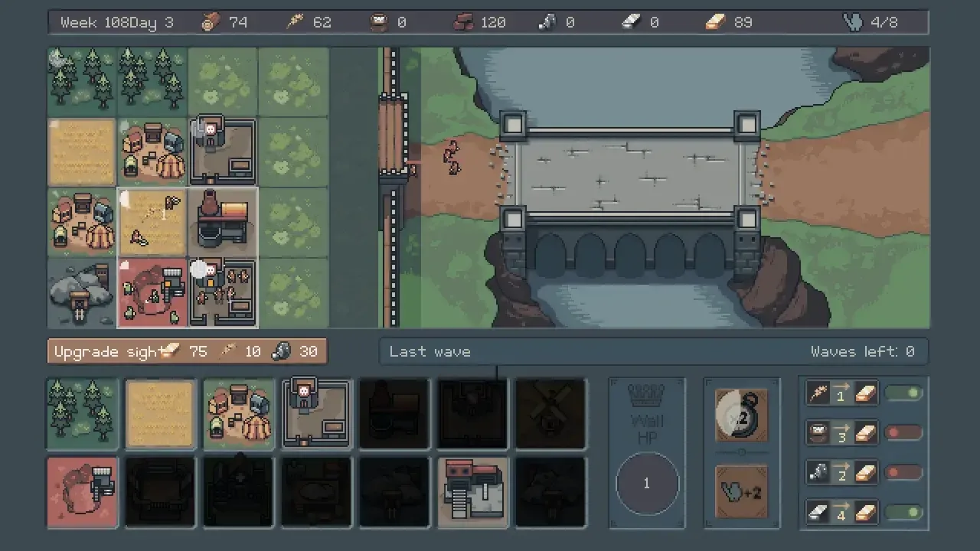The image size is (980, 551).
Task: Click the stone quarry tile on the map
Action: click(82, 292)
